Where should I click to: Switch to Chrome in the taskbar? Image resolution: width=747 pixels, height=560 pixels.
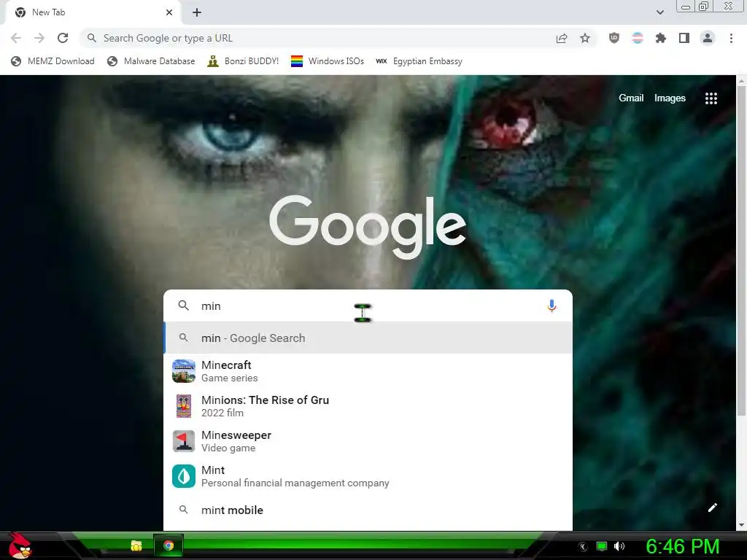pos(169,545)
